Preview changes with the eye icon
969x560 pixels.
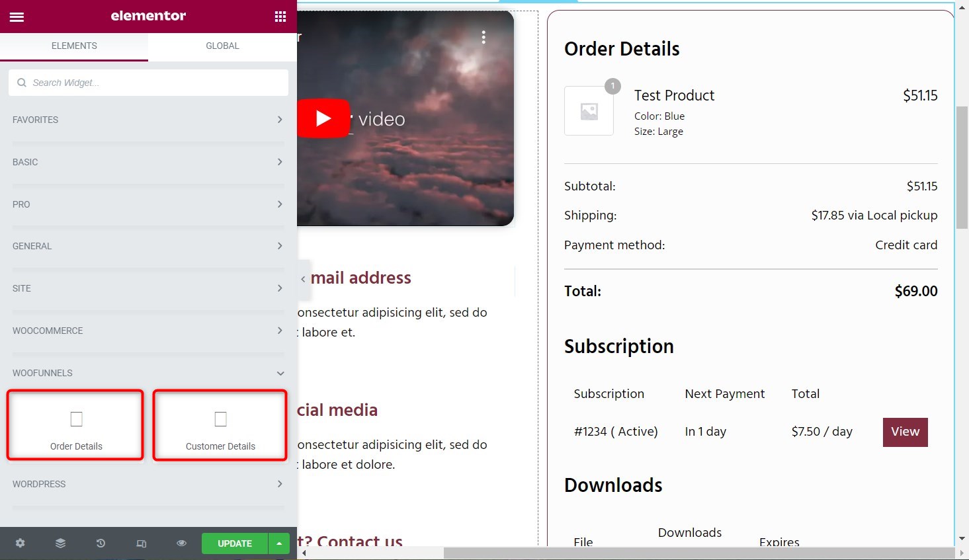click(181, 543)
